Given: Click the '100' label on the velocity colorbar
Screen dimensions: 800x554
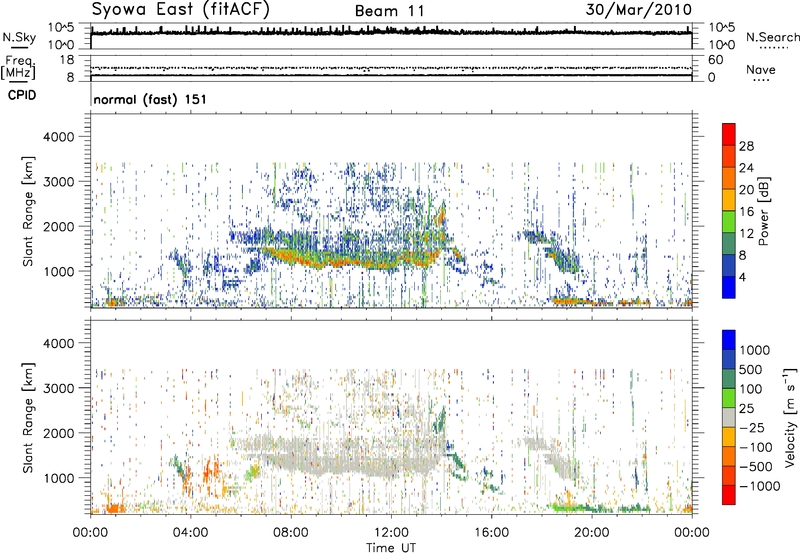Looking at the screenshot, I should pyautogui.click(x=750, y=389).
